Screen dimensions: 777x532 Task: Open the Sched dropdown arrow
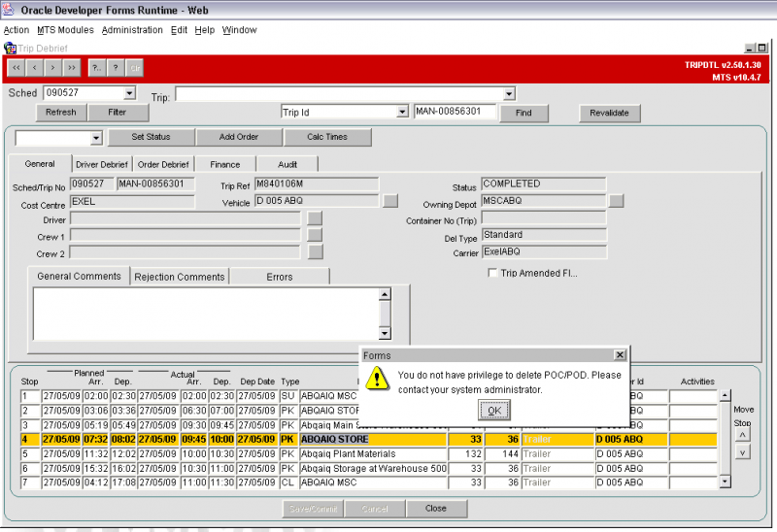click(x=129, y=92)
